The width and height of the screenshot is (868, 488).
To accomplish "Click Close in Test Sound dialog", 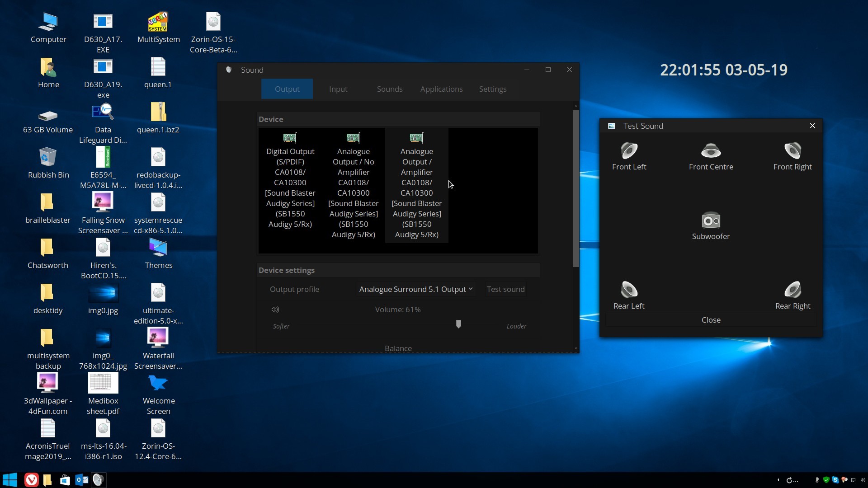I will (711, 320).
